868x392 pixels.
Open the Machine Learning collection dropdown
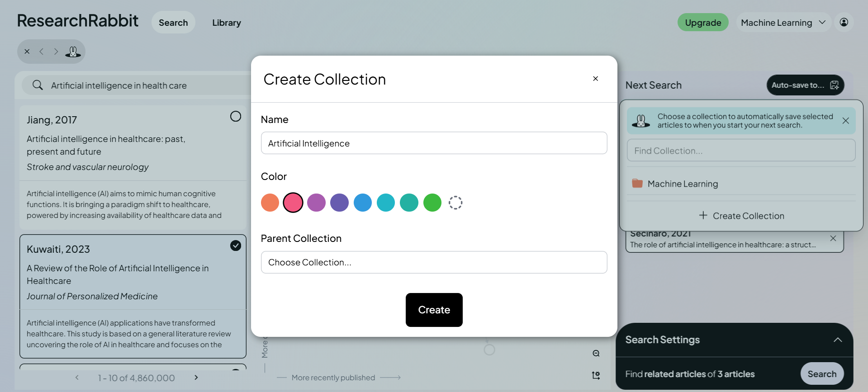click(x=784, y=22)
